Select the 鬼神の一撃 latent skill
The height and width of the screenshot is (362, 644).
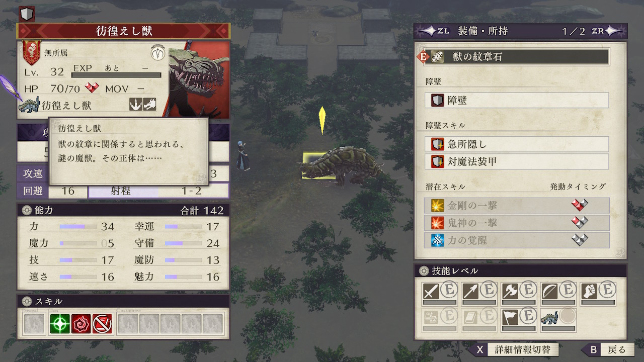point(520,223)
